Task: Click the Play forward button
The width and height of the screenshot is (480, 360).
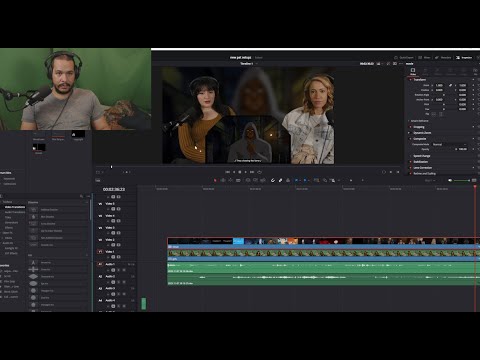Action: coord(246,172)
